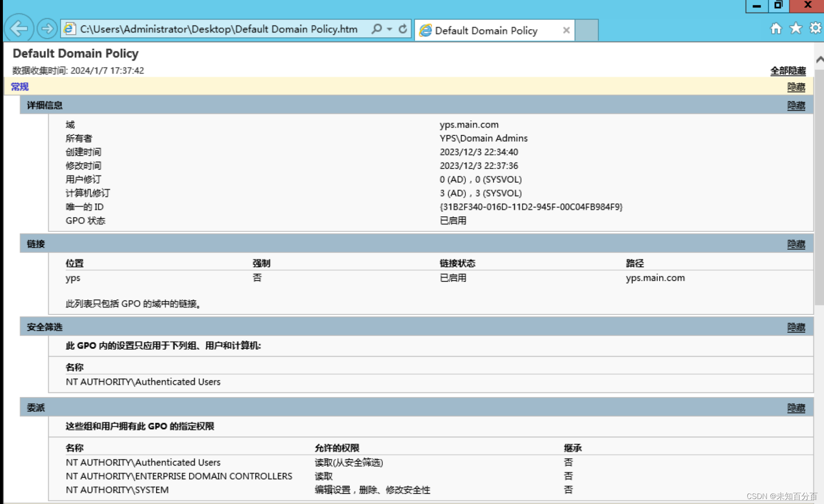Open the Favorites star icon

pyautogui.click(x=795, y=29)
